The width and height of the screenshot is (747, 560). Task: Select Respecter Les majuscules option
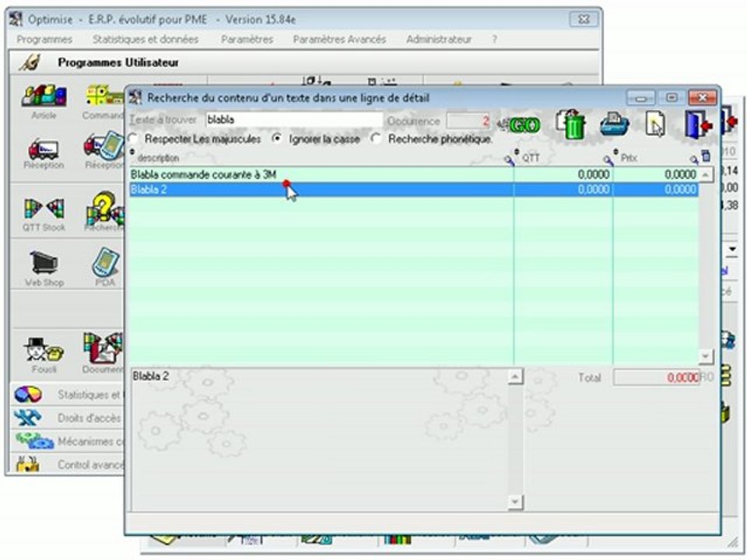click(133, 139)
